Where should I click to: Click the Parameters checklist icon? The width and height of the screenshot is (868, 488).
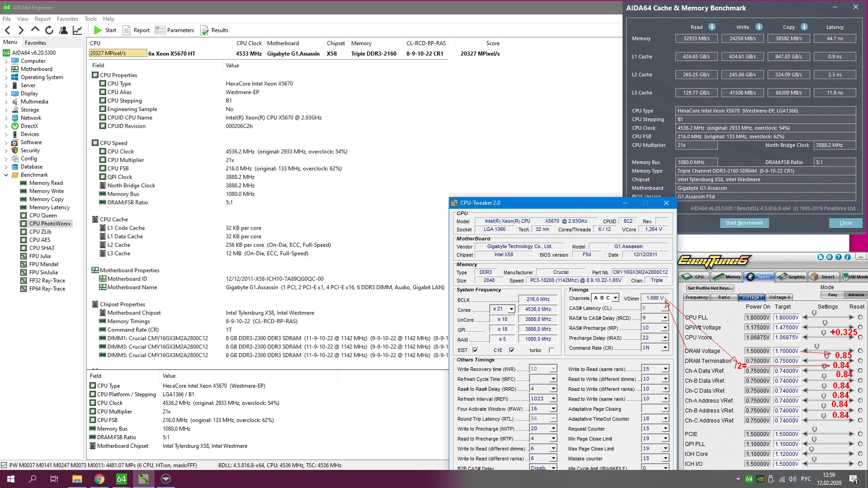point(160,30)
